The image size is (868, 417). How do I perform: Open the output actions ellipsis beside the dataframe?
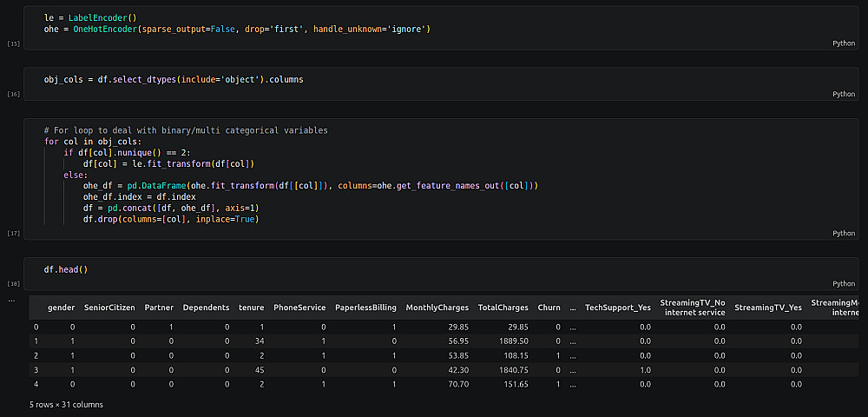point(10,300)
